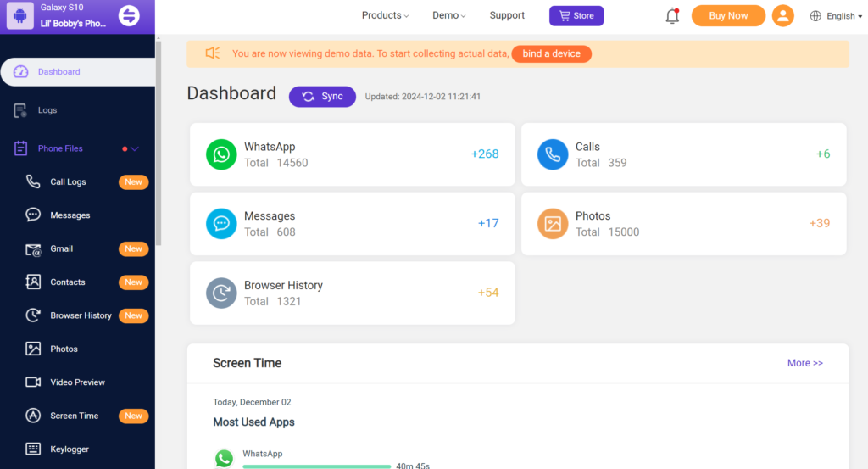Click the Messages bubble icon in sidebar
This screenshot has height=469, width=868.
(33, 215)
